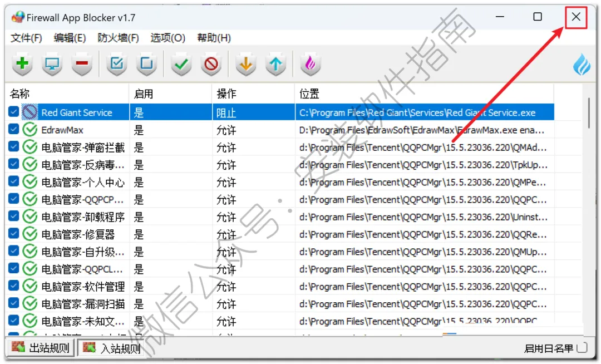
Task: Click the Deselect All empty-box toolbar icon
Action: (146, 64)
